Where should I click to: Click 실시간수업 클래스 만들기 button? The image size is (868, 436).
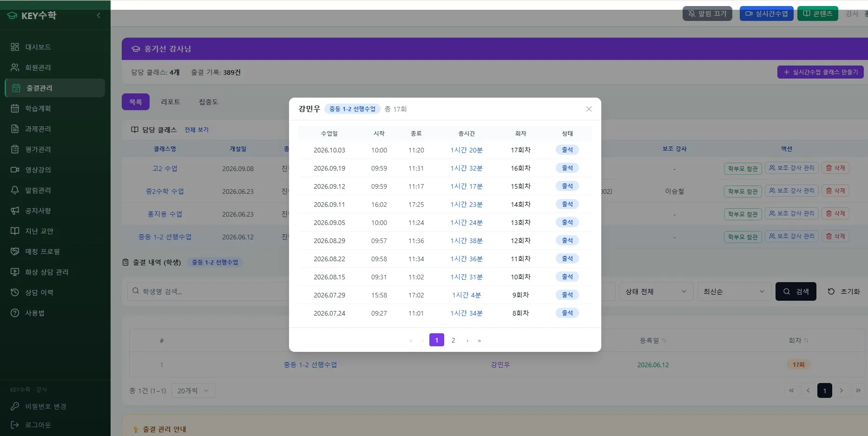tap(821, 72)
